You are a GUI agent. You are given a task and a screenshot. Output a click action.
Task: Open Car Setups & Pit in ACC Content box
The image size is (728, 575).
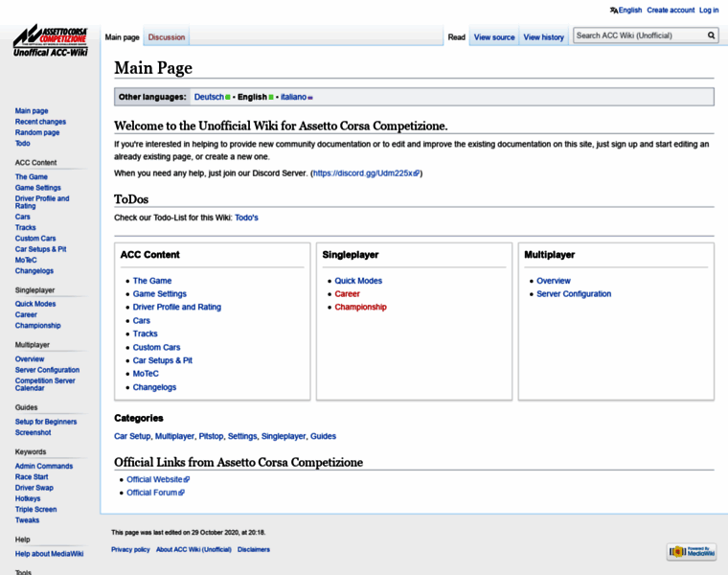[162, 360]
